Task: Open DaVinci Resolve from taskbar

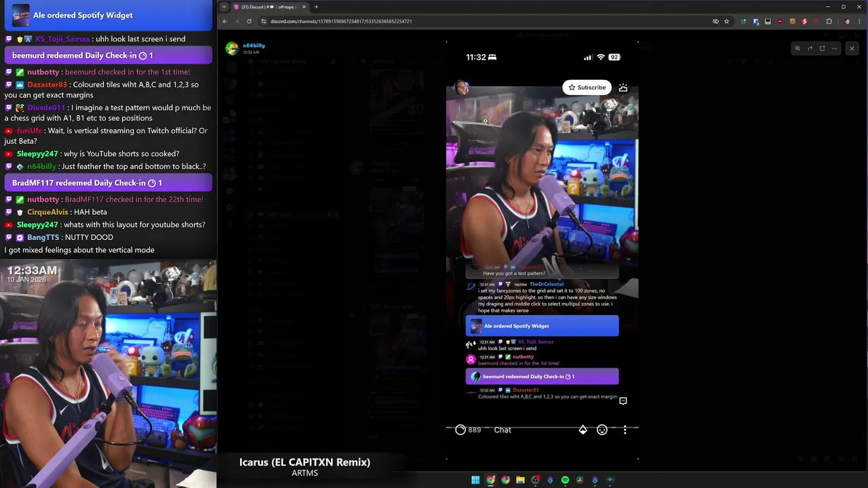Action: pyautogui.click(x=580, y=480)
